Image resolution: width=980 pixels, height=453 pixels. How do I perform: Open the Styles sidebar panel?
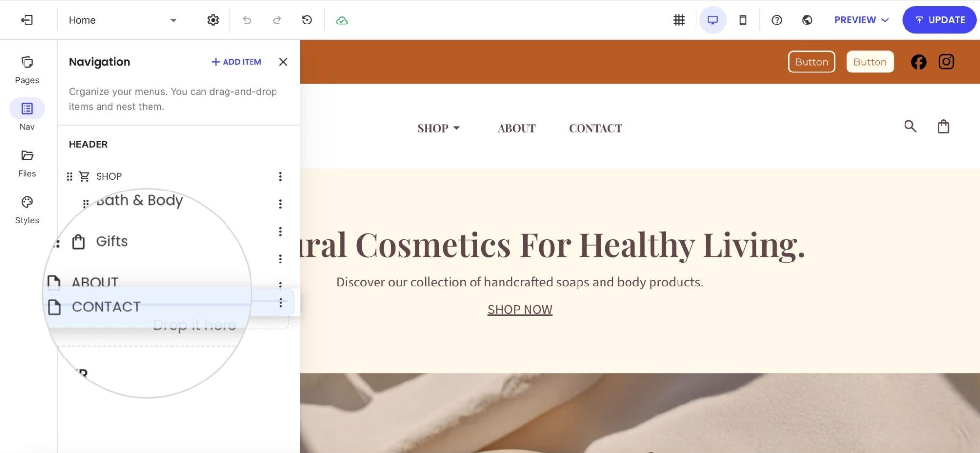(27, 210)
